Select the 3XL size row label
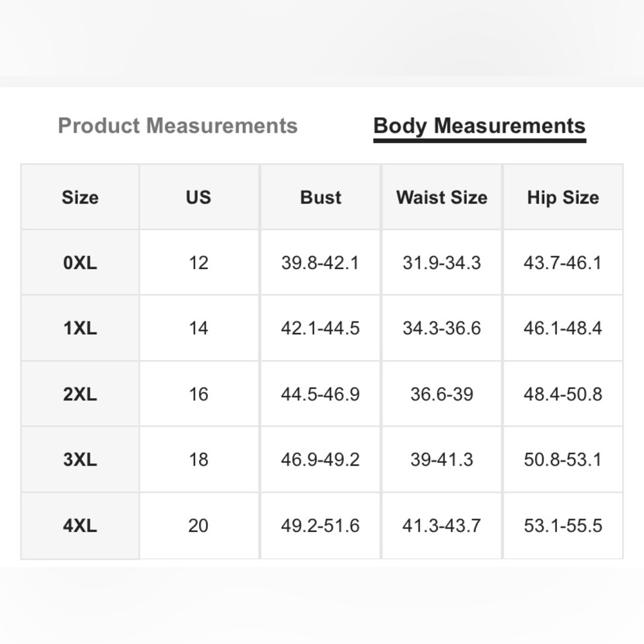644x644 pixels. (80, 460)
